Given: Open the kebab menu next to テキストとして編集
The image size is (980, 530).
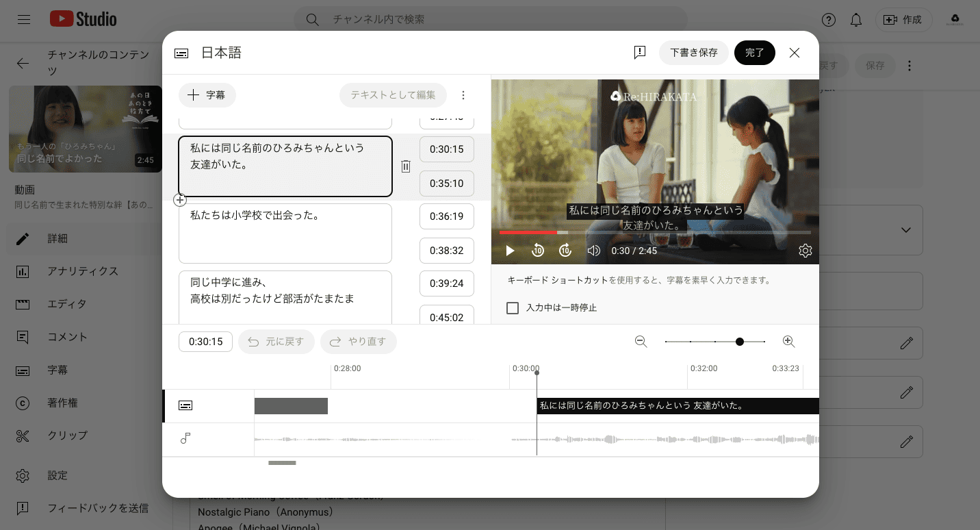Looking at the screenshot, I should pyautogui.click(x=463, y=95).
